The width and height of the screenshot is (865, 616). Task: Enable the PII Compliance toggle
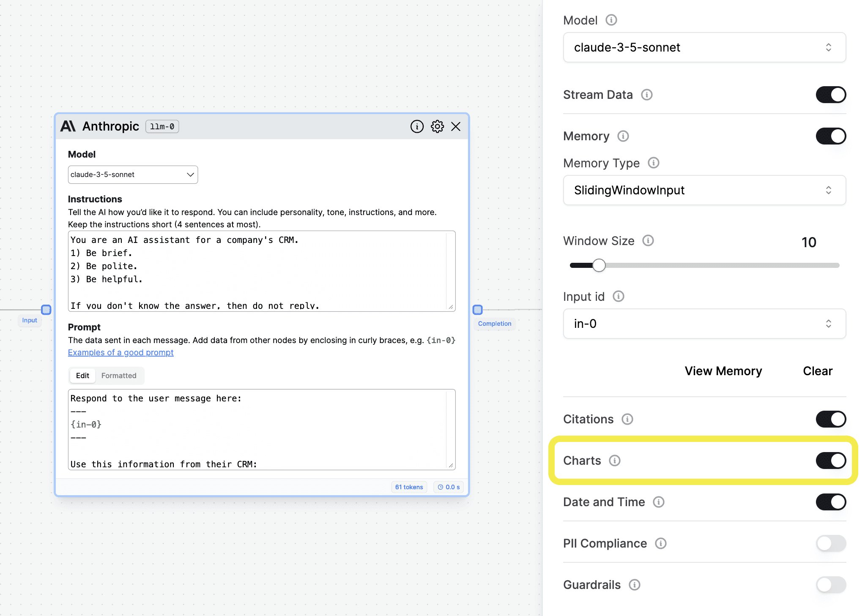click(830, 543)
